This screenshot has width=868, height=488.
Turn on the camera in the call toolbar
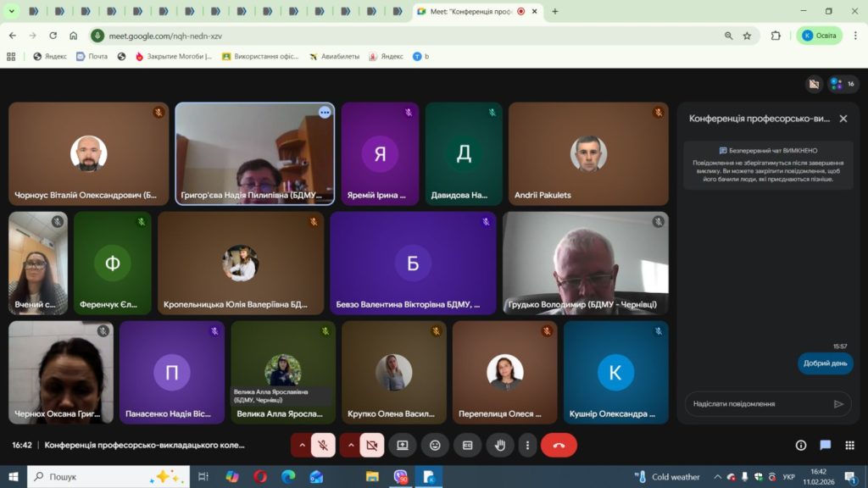coord(371,445)
